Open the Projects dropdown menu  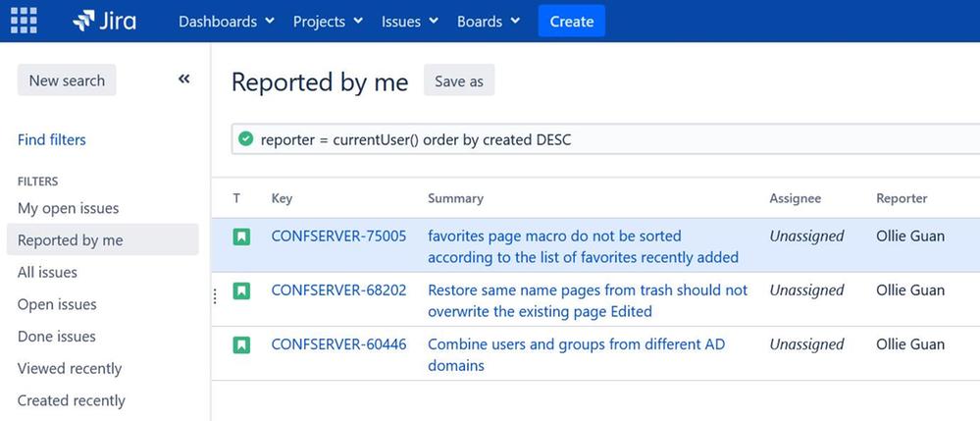coord(328,22)
